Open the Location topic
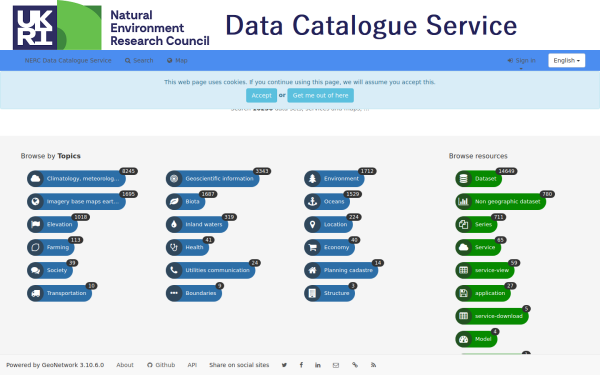 pyautogui.click(x=328, y=225)
